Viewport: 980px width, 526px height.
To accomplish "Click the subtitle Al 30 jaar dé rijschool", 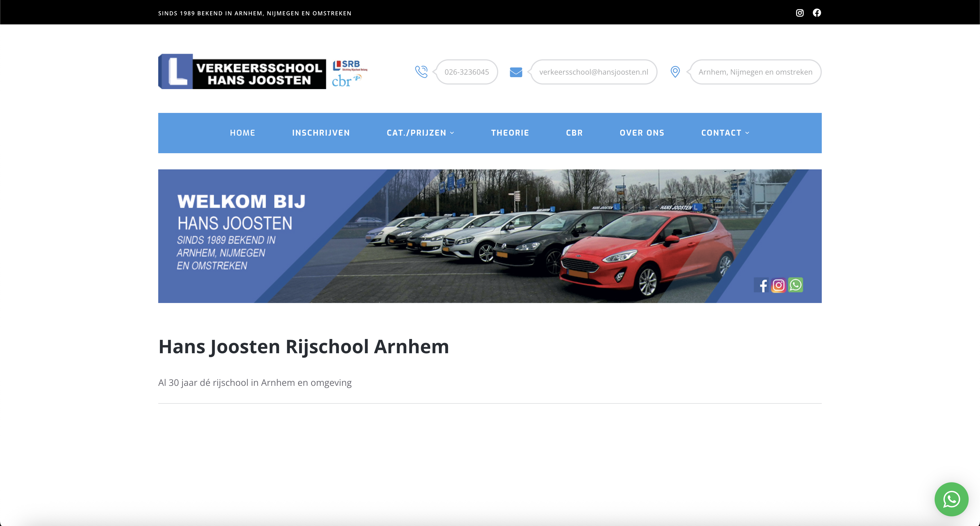I will click(x=255, y=382).
